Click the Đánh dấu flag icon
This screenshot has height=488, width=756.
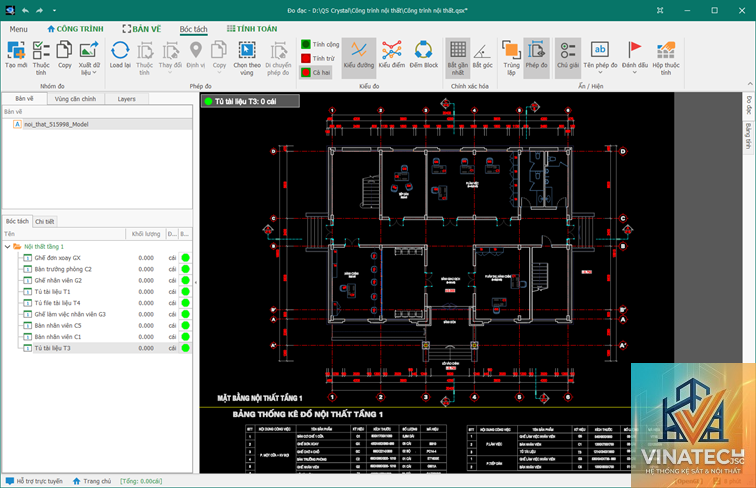click(634, 50)
